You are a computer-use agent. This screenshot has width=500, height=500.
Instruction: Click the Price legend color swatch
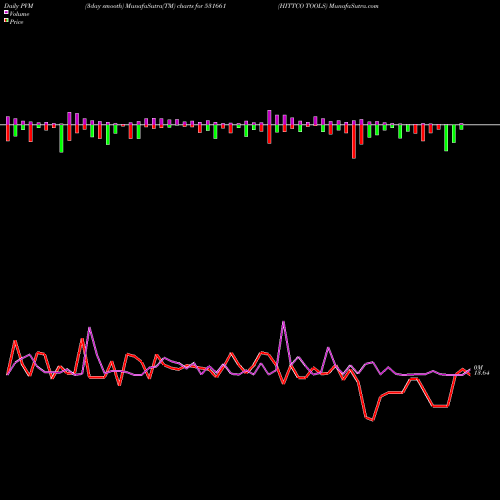tap(6, 21)
